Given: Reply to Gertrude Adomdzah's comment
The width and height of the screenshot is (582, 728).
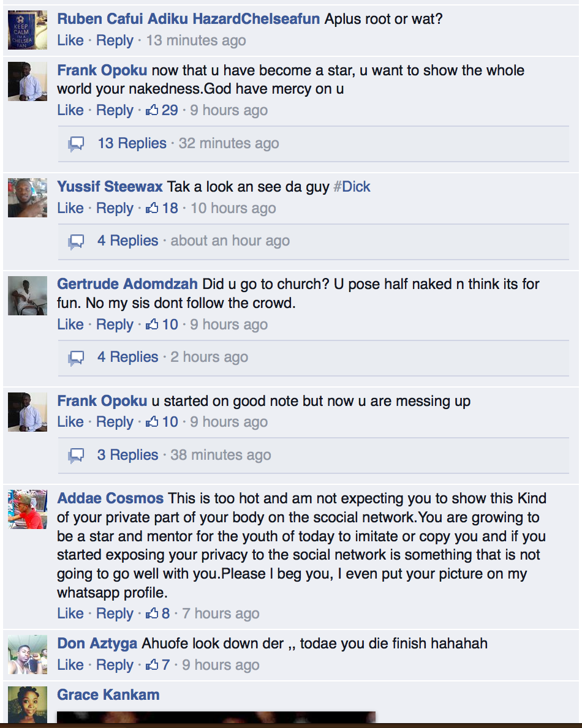Looking at the screenshot, I should click(115, 324).
